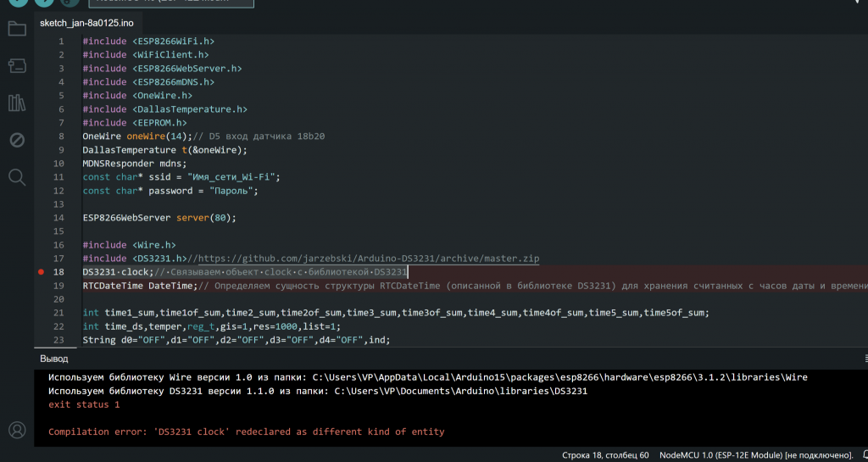Screen dimensions: 868x462
Task: Click the Upload arrow button in toolbar
Action: (43, 3)
